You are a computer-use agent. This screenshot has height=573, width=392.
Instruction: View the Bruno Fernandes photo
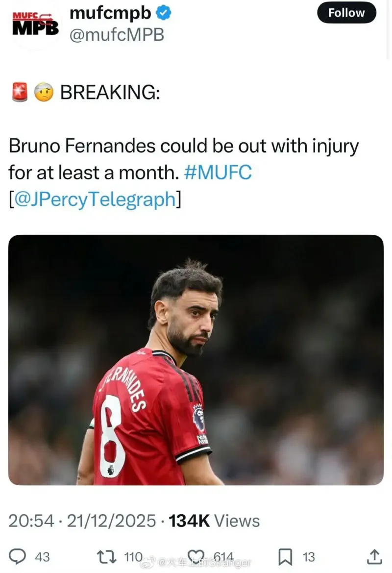pos(196,360)
